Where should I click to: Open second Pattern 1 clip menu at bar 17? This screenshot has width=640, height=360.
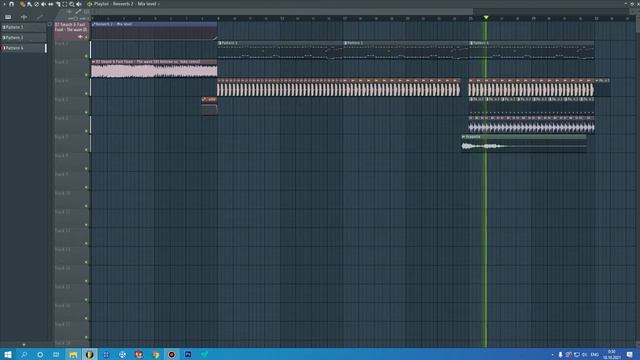click(x=346, y=43)
